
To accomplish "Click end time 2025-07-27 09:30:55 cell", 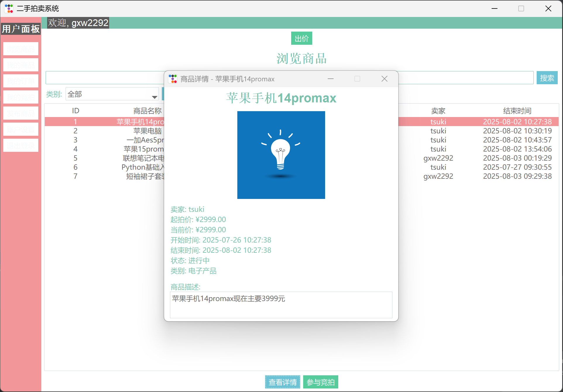I will (517, 167).
